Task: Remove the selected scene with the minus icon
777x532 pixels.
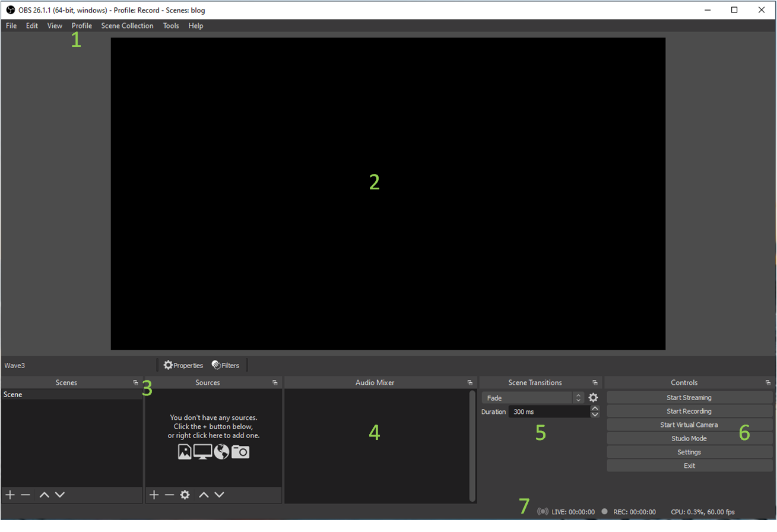Action: (x=25, y=495)
